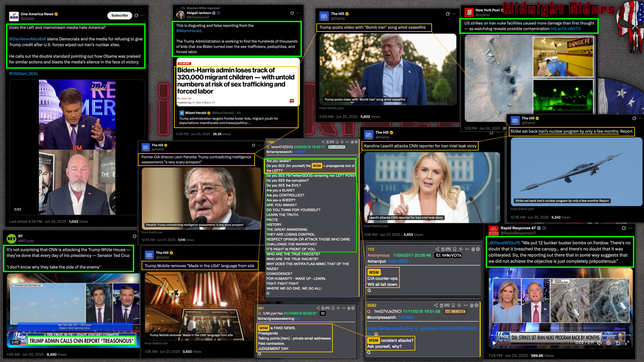Click share icon on Q post 1269

[323, 142]
